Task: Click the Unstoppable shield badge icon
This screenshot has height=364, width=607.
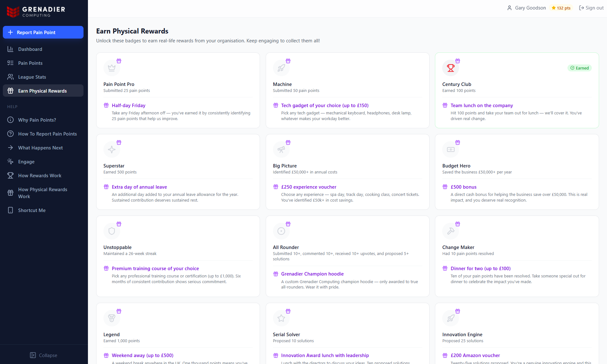Action: (112, 231)
